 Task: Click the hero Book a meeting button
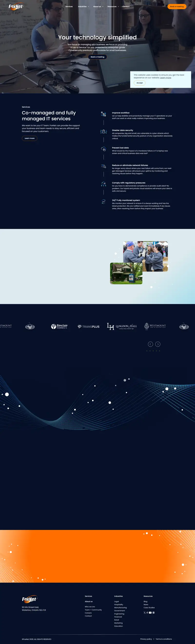click(97, 57)
